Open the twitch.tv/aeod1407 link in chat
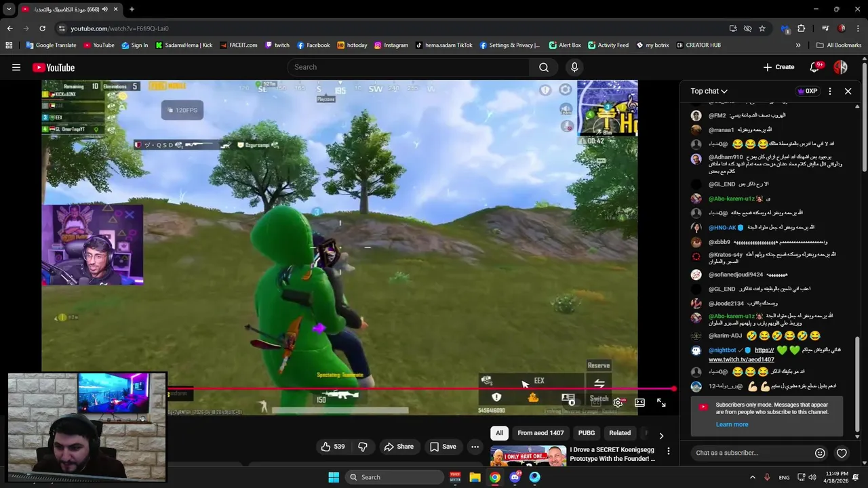Screen dimensions: 868x488 pyautogui.click(x=741, y=359)
